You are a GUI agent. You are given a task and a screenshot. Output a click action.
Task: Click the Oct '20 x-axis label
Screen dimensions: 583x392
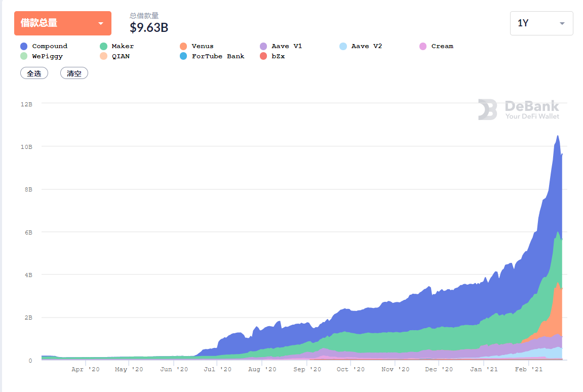[x=351, y=369]
